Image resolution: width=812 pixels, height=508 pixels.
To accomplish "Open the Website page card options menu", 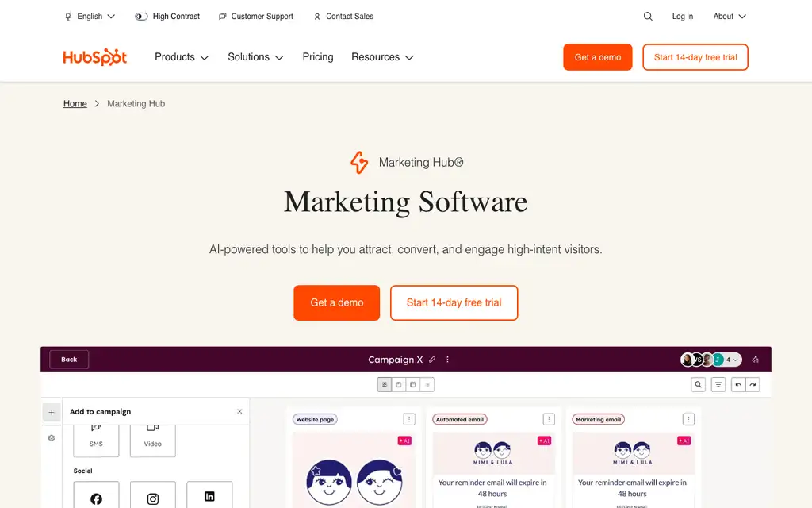I will coord(409,419).
